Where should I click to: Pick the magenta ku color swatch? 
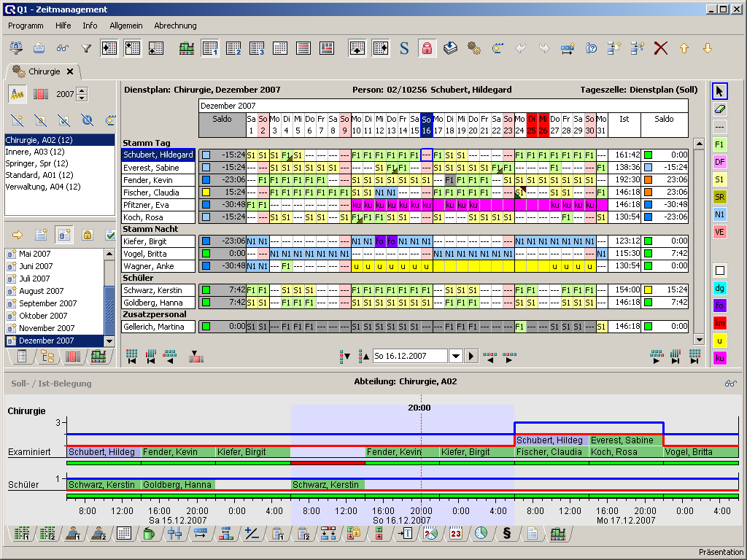point(720,357)
